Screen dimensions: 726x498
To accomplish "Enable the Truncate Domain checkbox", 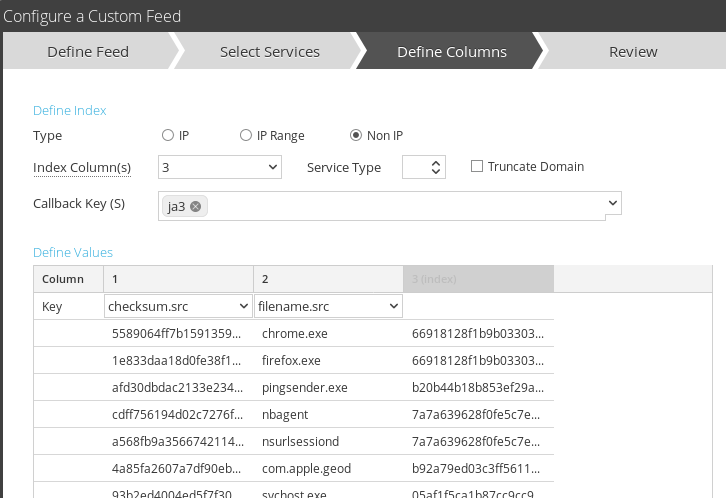I will coord(477,166).
